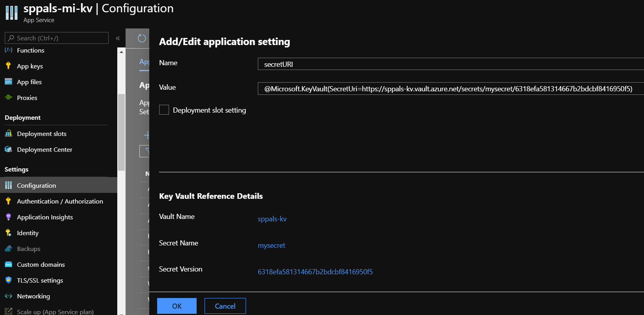Click the Value field with KeyVault reference
The image size is (644, 315).
(x=451, y=89)
